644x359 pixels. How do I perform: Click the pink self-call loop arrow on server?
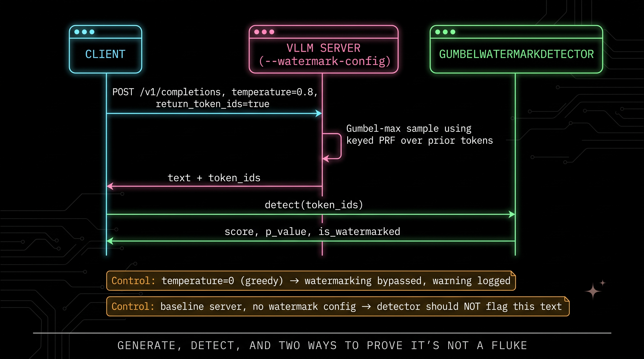click(332, 146)
